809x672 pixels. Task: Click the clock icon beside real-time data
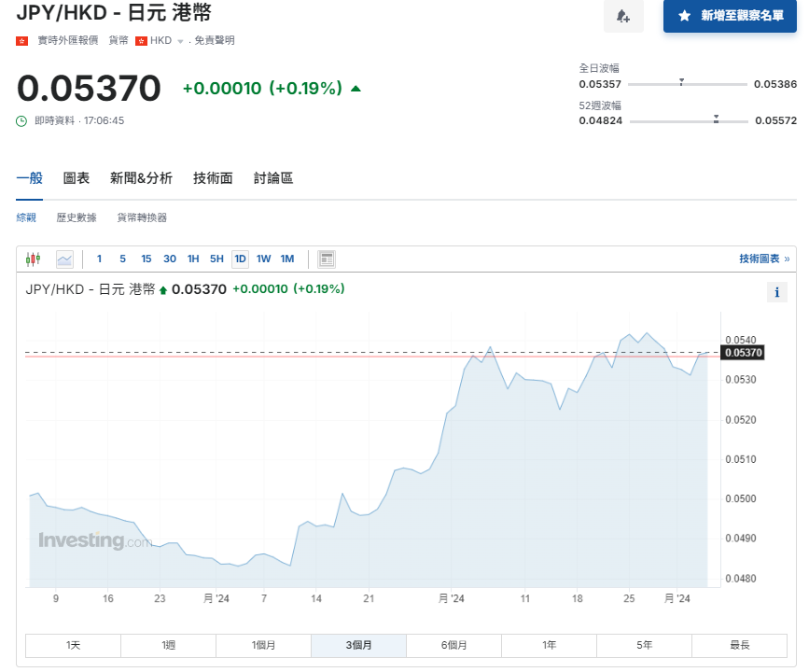pos(21,120)
